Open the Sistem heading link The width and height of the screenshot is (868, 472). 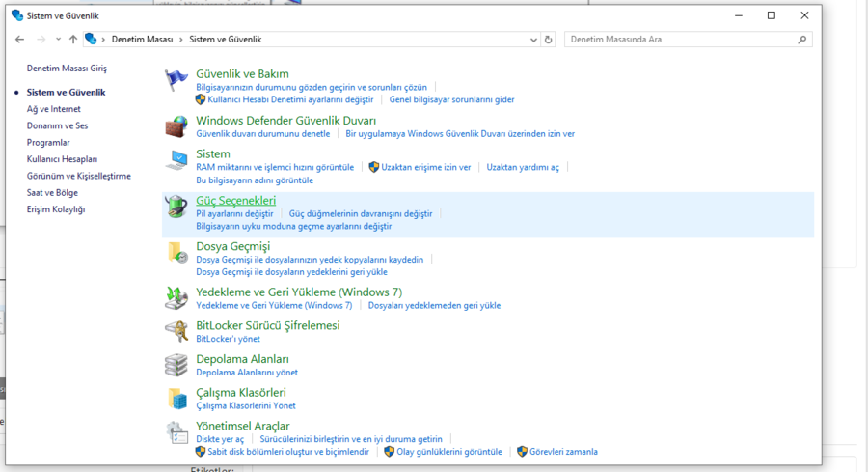click(212, 153)
